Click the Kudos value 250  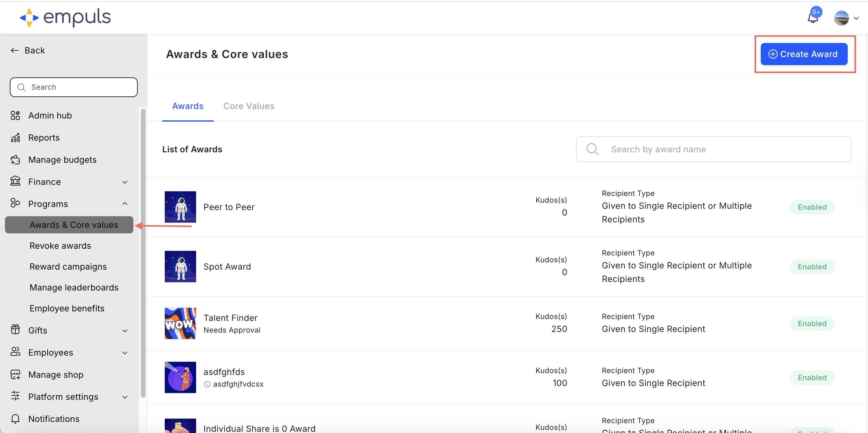(559, 329)
